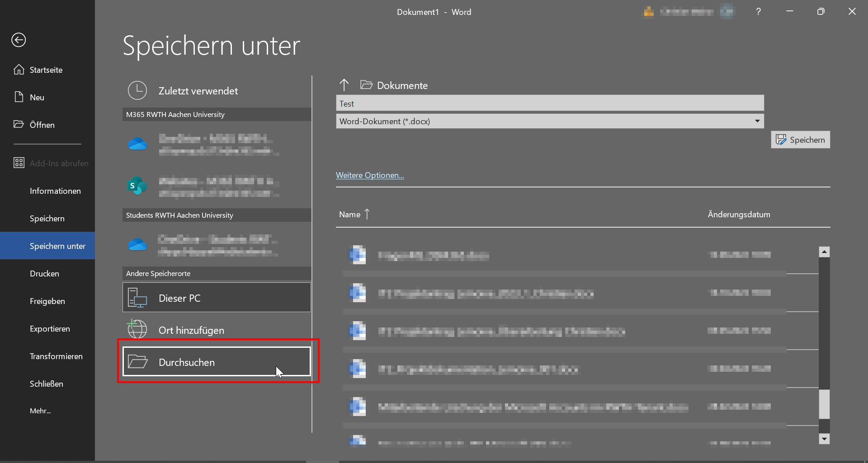Expand the Word-Dokument file type dropdown
This screenshot has width=868, height=463.
(757, 121)
